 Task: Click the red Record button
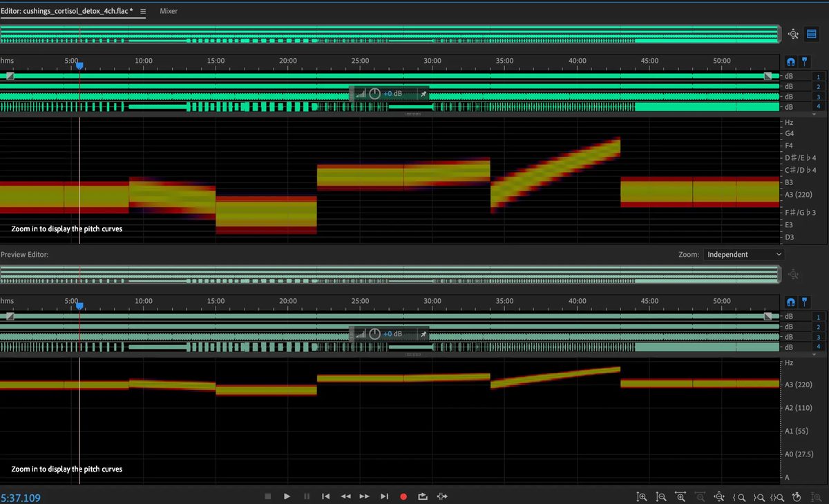[x=403, y=496]
